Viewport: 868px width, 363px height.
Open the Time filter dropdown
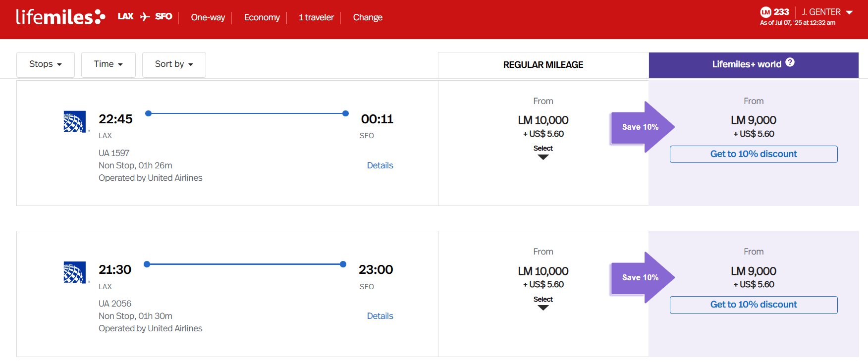point(108,64)
